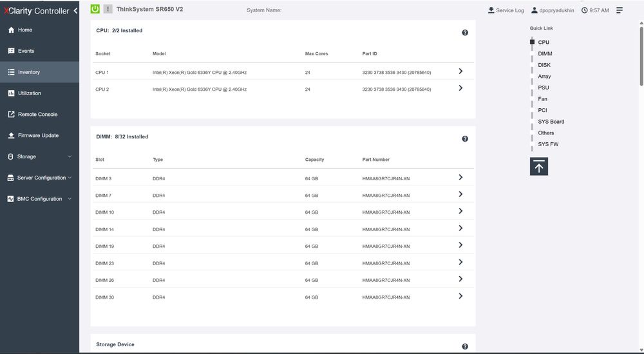The height and width of the screenshot is (354, 644).
Task: Jump to SYS Board via Quick Link
Action: 551,122
